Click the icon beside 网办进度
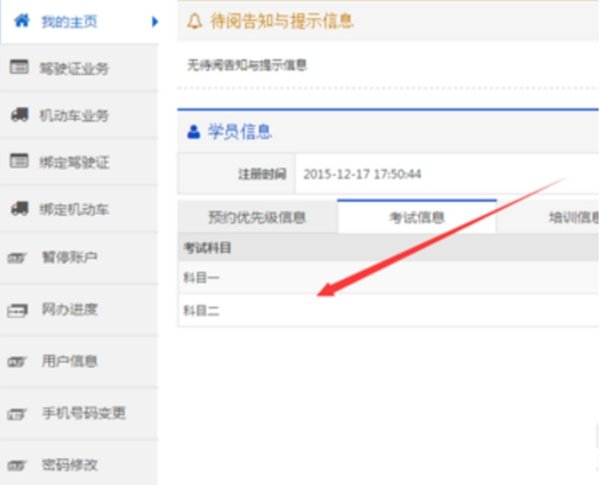Screen dimensions: 600x485 17,310
